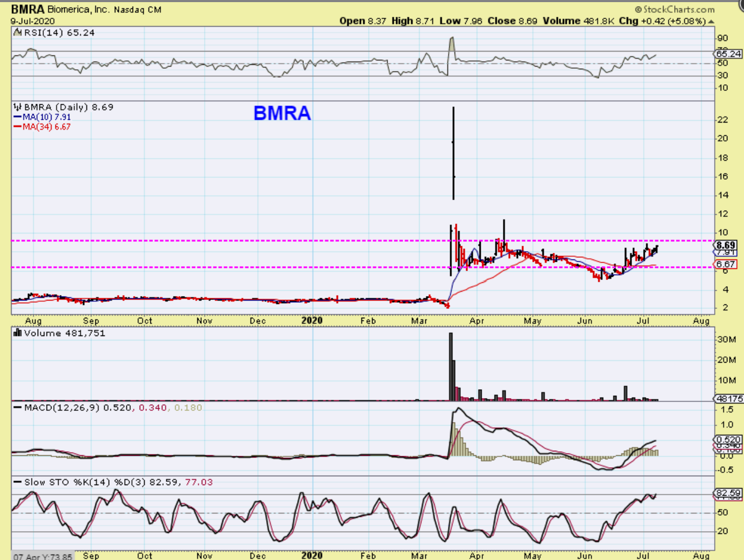Click the 2020 label on price axis
This screenshot has height=560, width=744.
click(x=312, y=320)
